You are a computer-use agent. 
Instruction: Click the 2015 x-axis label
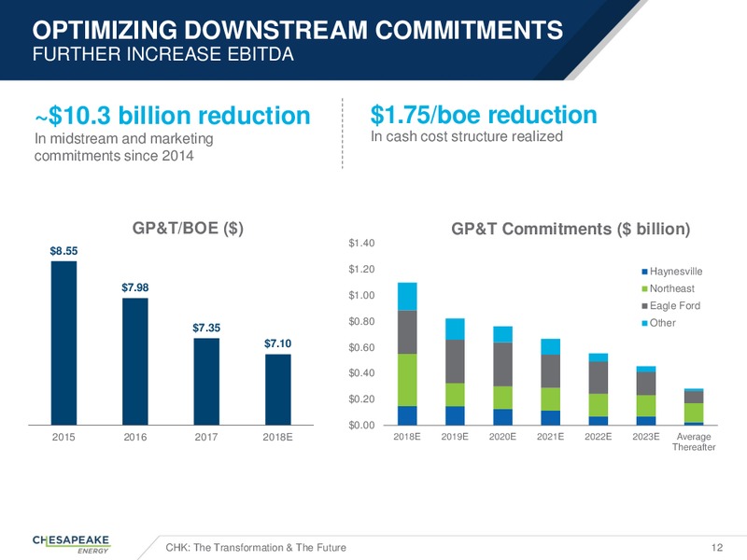(63, 437)
